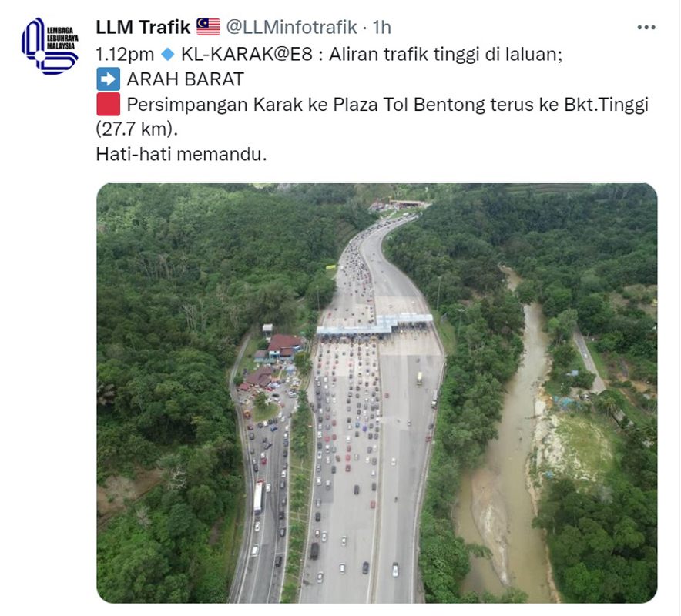Click the '(27.7 km).' distance text
Screen dimensions: 681x616
[137, 129]
